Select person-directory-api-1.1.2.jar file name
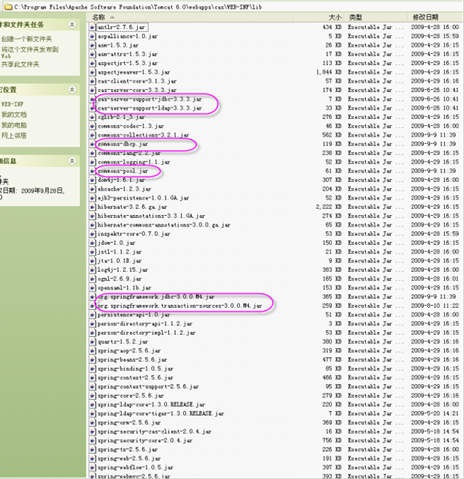This screenshot has width=464, height=479. tap(145, 324)
